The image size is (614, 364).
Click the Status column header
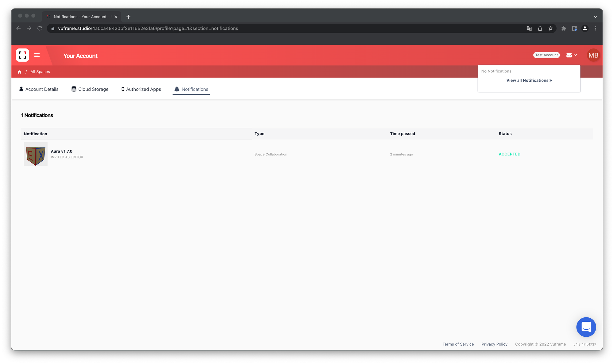(505, 134)
